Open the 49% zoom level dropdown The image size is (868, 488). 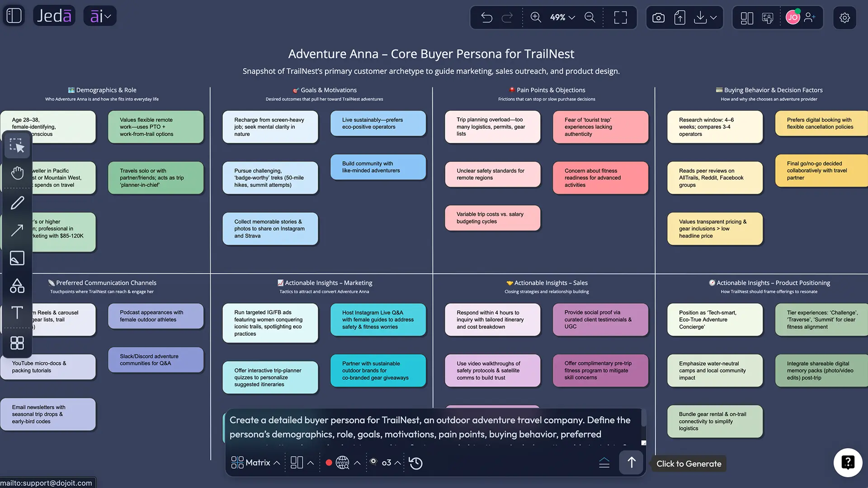point(562,17)
